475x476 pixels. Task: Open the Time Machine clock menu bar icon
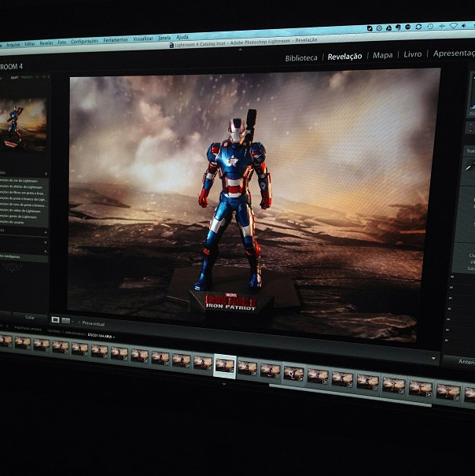click(x=430, y=27)
